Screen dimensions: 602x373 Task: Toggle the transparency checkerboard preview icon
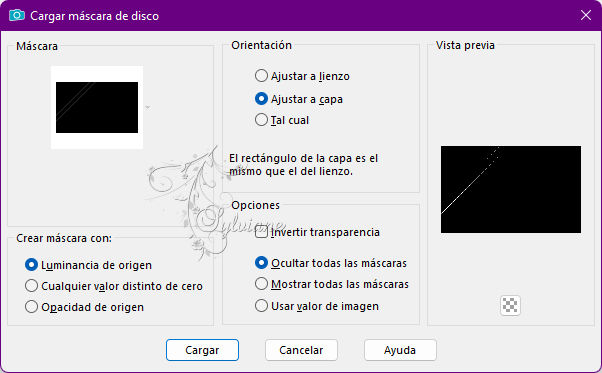[510, 305]
